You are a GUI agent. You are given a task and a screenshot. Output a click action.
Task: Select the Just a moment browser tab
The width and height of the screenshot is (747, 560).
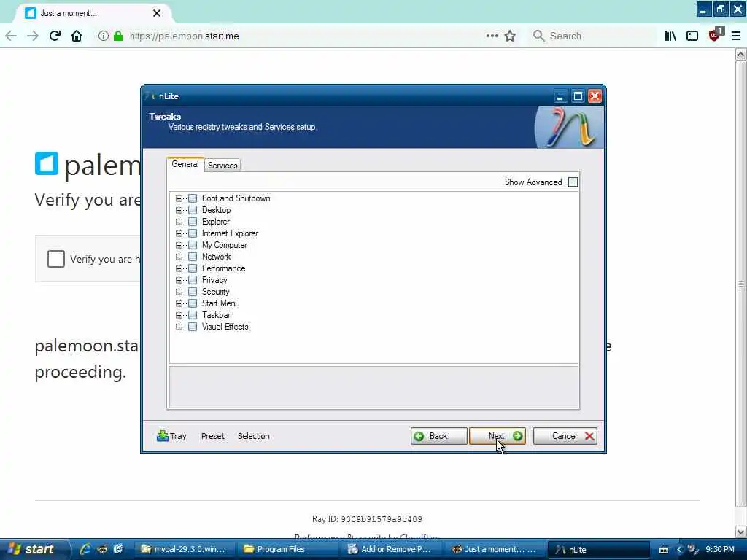pos(93,13)
